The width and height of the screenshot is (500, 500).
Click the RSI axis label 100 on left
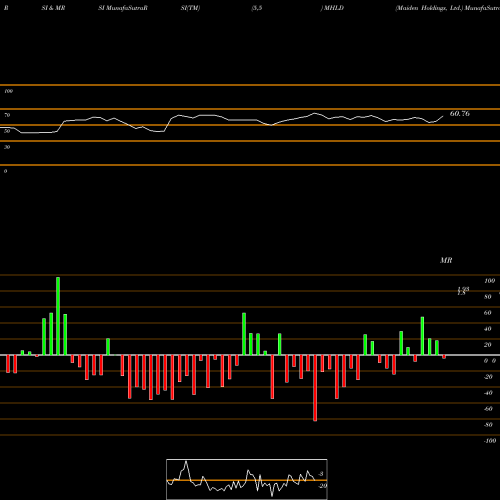(8, 91)
